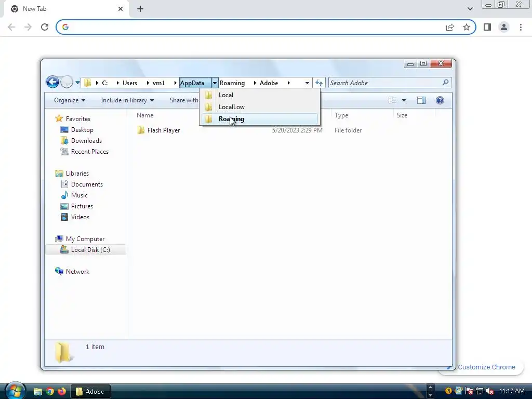Image resolution: width=532 pixels, height=399 pixels.
Task: Select vm1 in the address breadcrumb
Action: coord(159,83)
